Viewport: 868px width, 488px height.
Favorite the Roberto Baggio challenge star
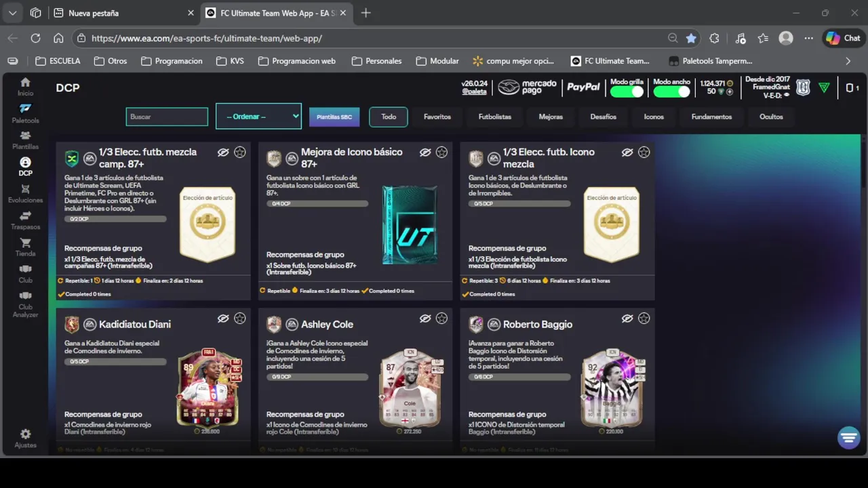[644, 319]
